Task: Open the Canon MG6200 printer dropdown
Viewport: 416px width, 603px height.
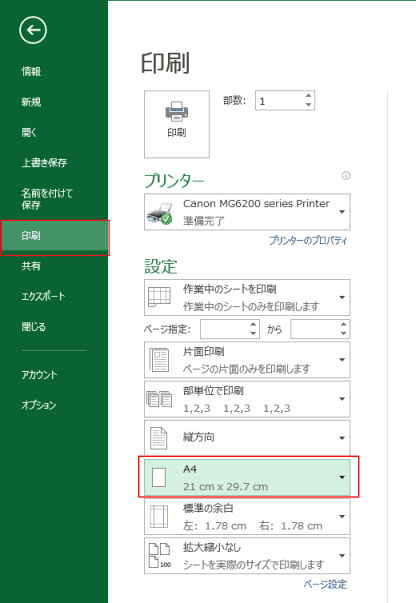Action: tap(247, 212)
